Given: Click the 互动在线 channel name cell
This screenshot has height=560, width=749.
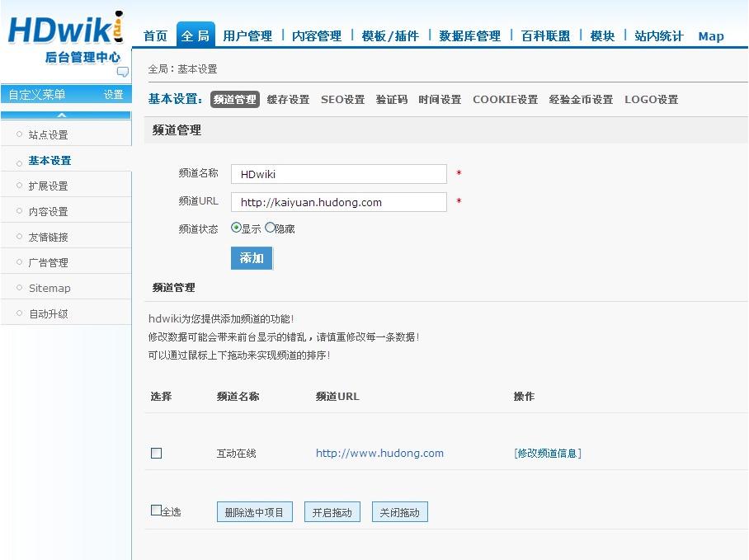Looking at the screenshot, I should click(237, 453).
